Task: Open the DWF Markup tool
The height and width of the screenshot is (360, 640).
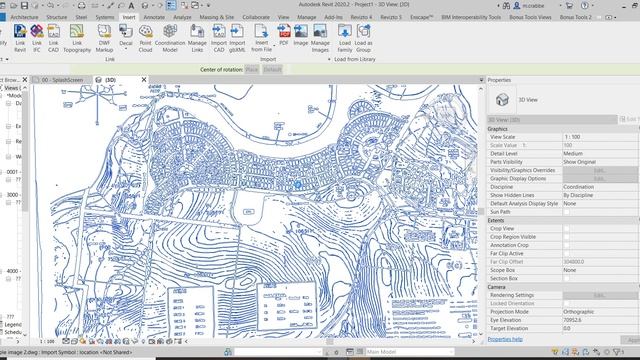Action: 104,38
